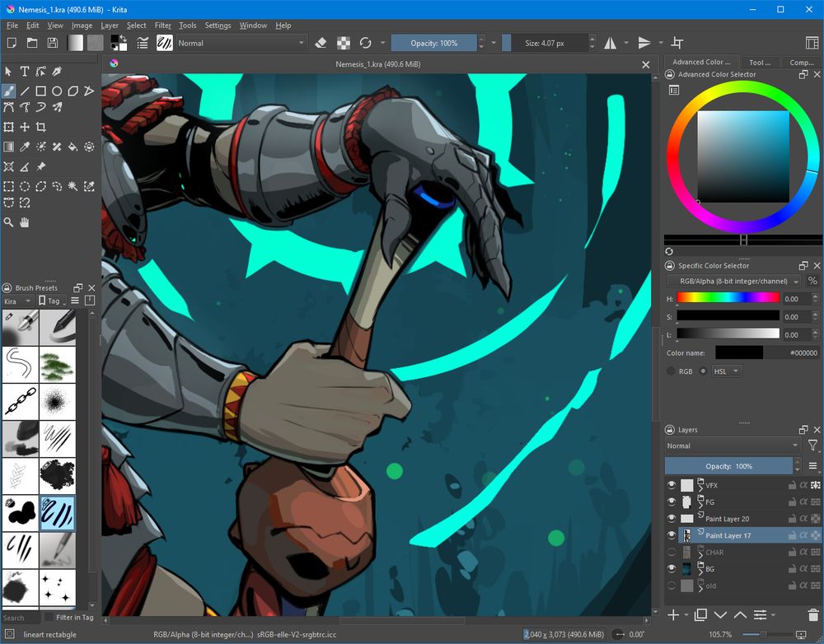The width and height of the screenshot is (824, 644).
Task: Select the Text tool in the toolbox
Action: [25, 72]
